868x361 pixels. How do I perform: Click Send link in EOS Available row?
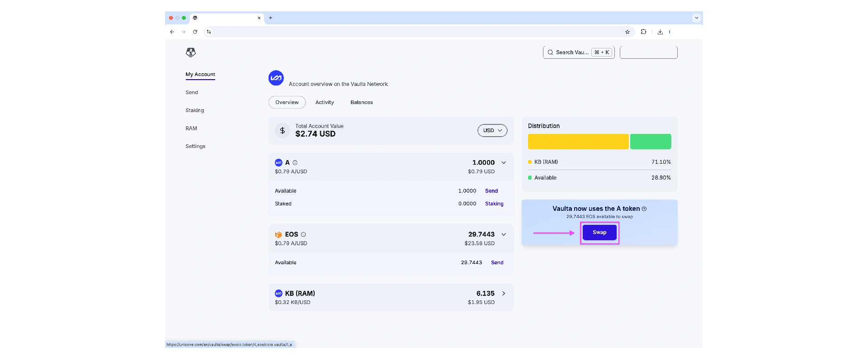tap(497, 262)
